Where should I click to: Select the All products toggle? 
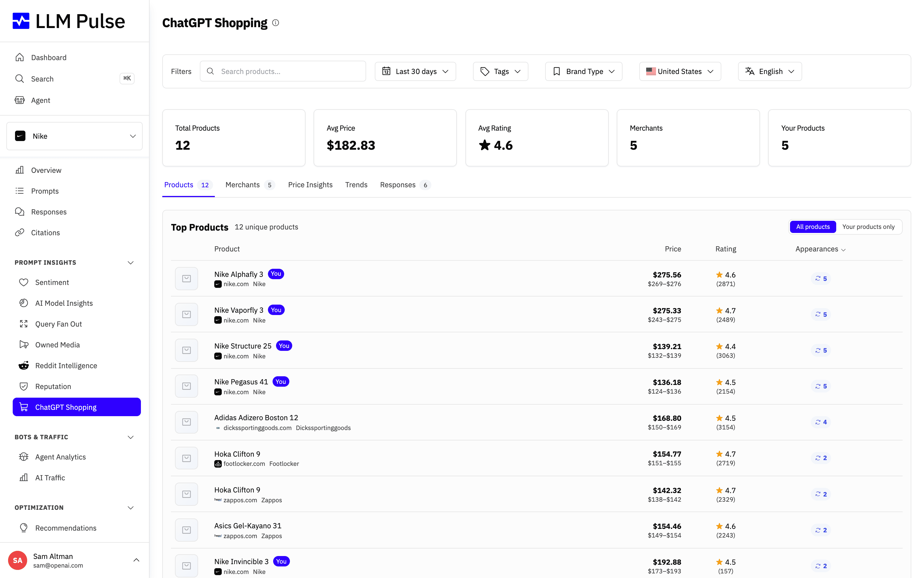813,227
